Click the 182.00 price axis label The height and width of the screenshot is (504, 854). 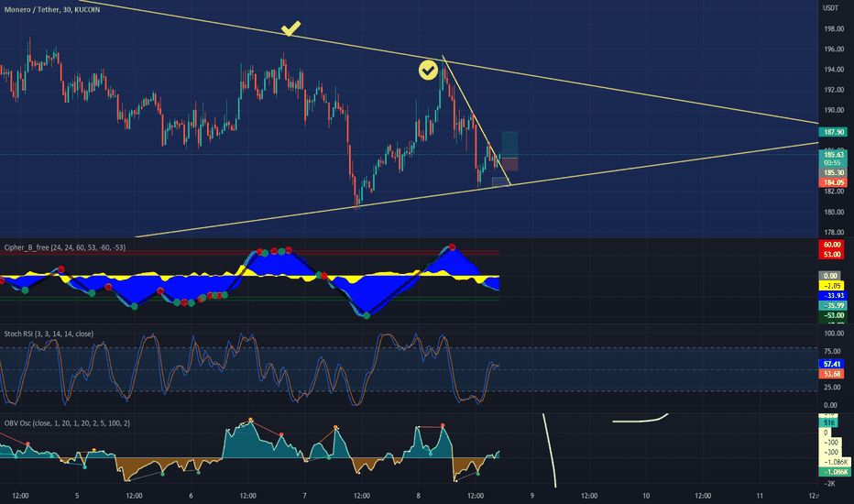(834, 192)
